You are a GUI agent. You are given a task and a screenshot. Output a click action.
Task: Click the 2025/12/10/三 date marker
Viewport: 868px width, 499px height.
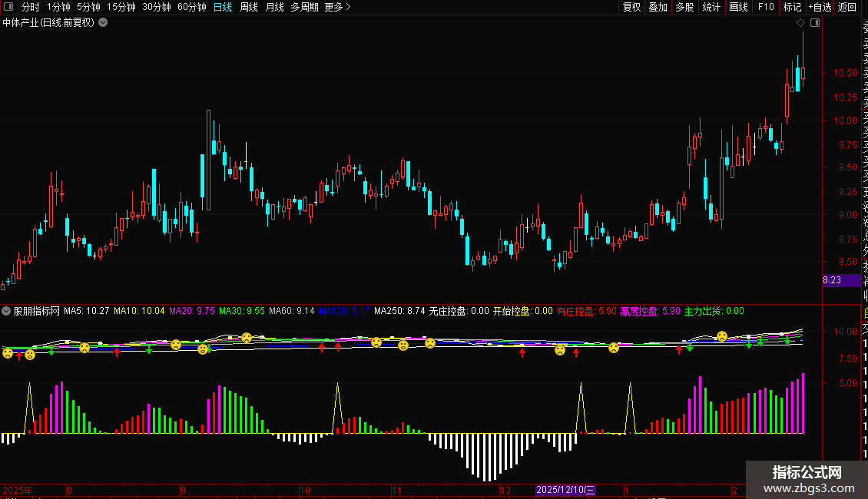pyautogui.click(x=565, y=490)
